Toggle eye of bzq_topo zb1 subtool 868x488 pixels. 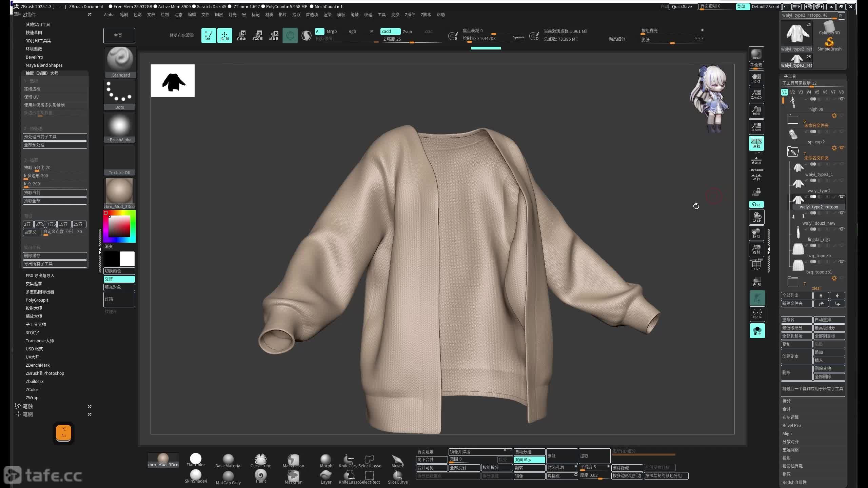click(842, 262)
